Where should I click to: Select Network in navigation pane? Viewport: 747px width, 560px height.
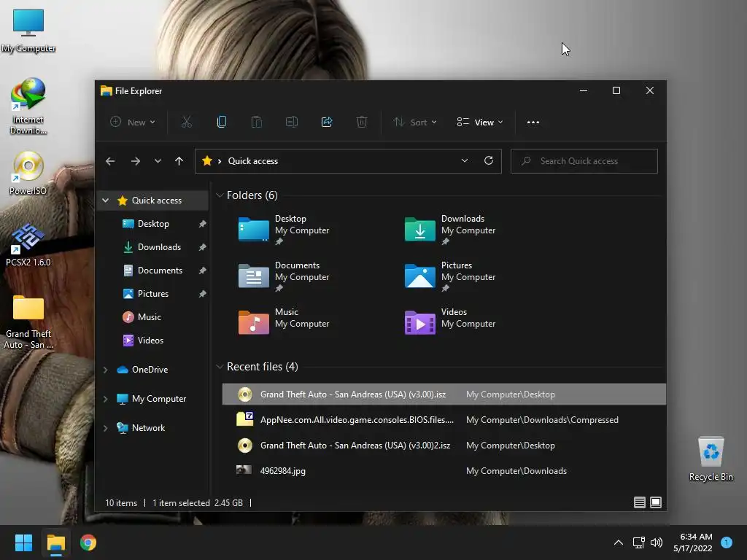(148, 428)
